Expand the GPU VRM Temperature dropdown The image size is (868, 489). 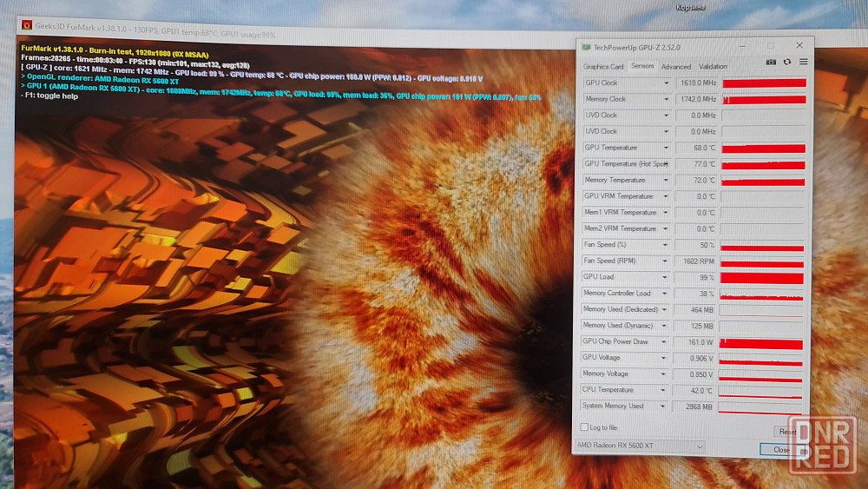coord(666,196)
